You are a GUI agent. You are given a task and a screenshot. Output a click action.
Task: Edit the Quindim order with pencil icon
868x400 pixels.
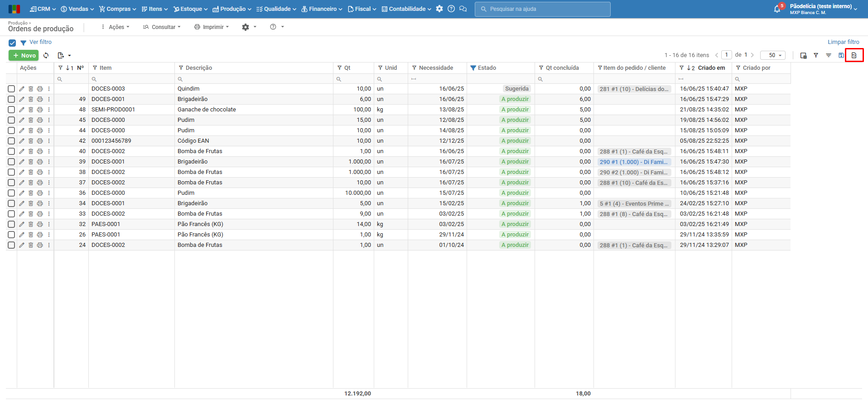coord(22,89)
